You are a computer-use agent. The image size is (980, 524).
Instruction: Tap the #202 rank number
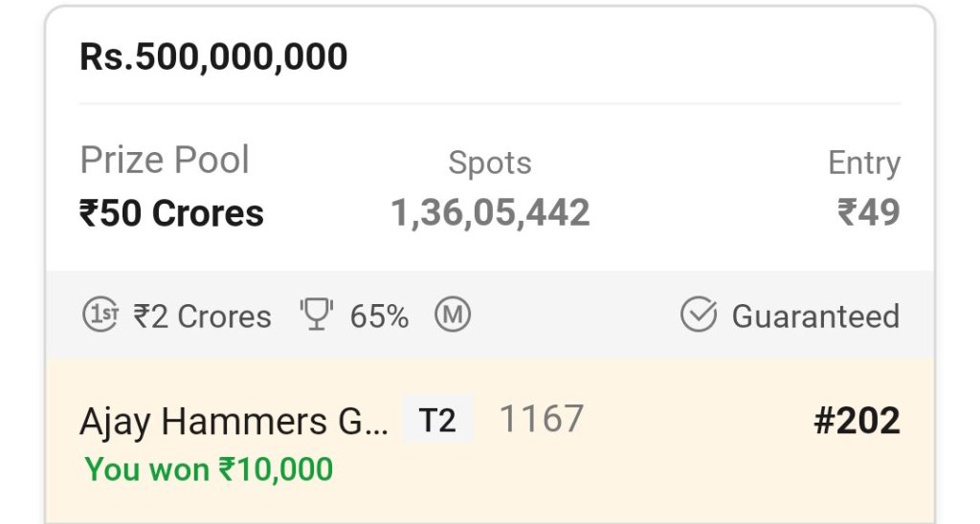pyautogui.click(x=857, y=422)
